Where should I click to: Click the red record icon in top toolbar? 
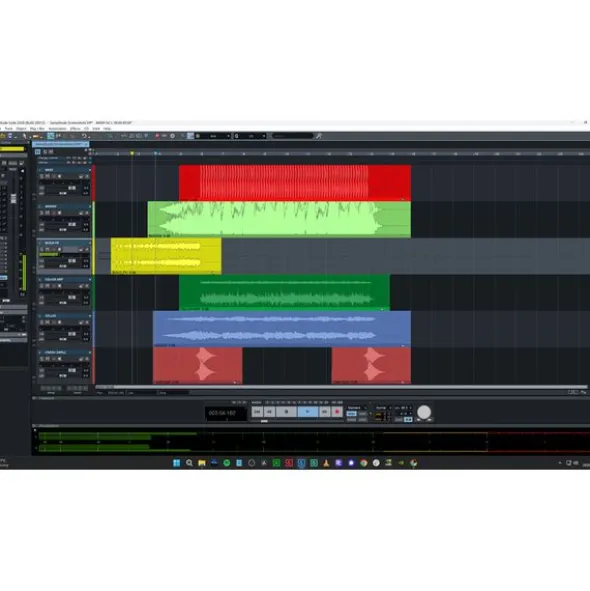pyautogui.click(x=157, y=136)
